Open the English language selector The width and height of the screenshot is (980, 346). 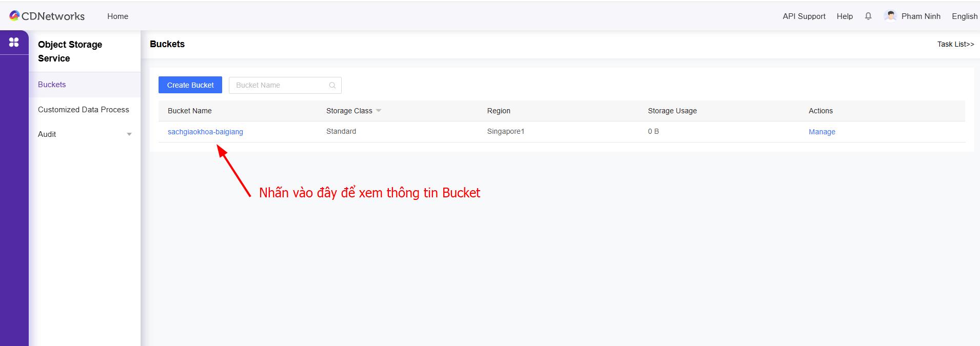click(964, 16)
